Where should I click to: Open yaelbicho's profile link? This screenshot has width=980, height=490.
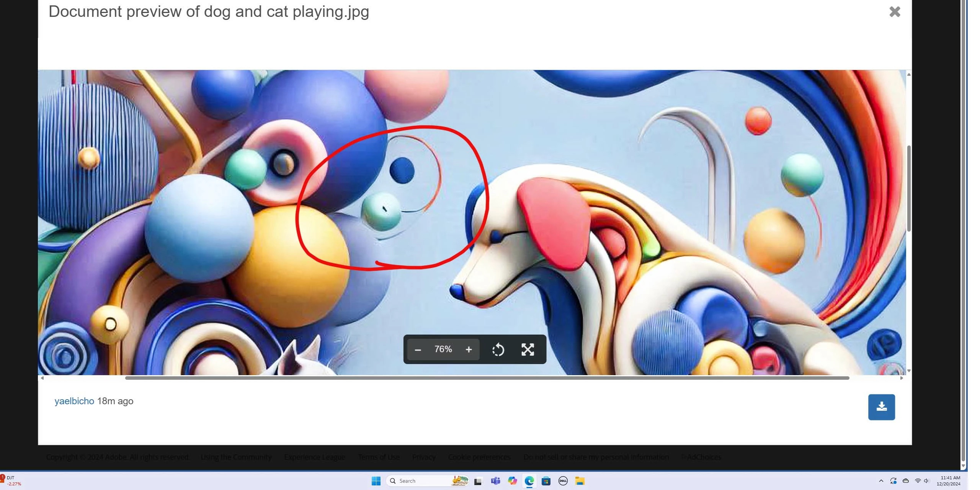[x=74, y=401]
